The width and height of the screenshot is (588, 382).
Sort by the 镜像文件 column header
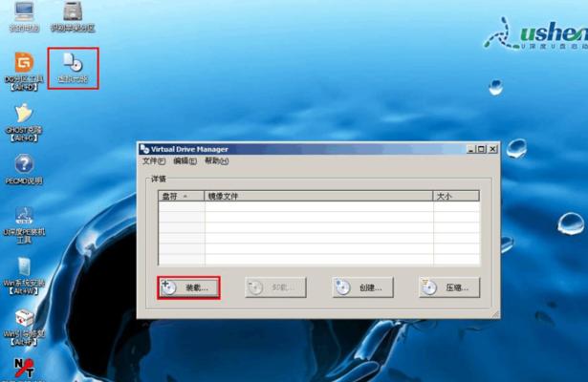pyautogui.click(x=318, y=196)
